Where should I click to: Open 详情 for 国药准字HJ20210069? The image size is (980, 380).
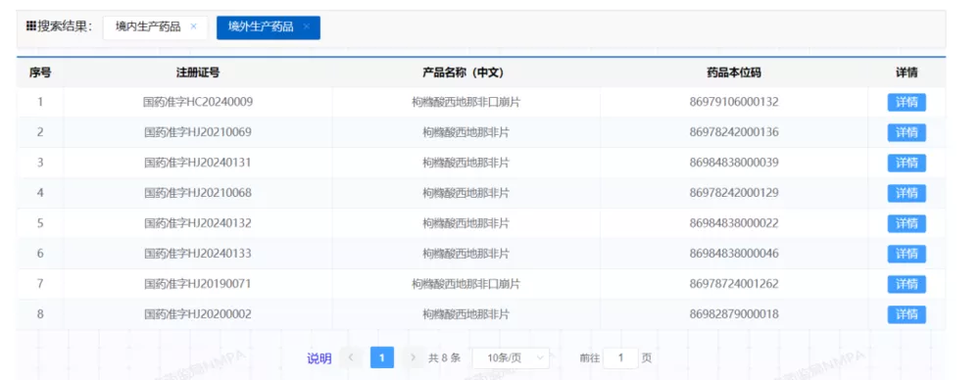click(x=906, y=132)
